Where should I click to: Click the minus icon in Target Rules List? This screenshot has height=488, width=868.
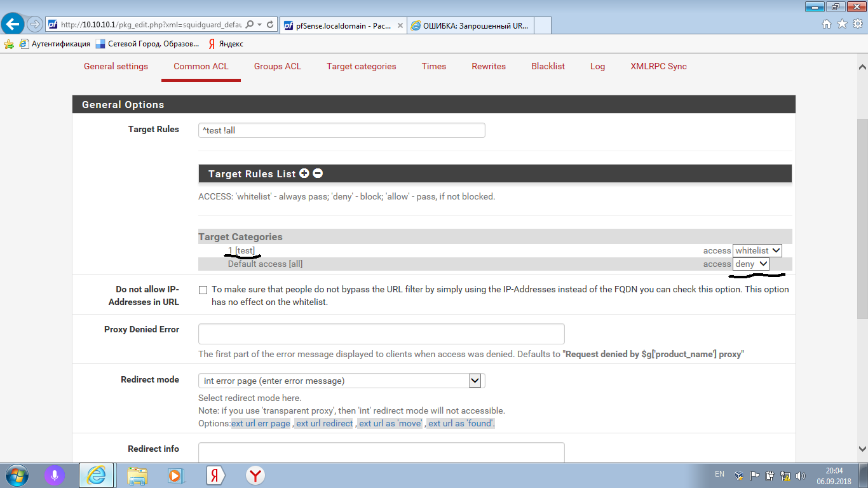[x=318, y=173]
